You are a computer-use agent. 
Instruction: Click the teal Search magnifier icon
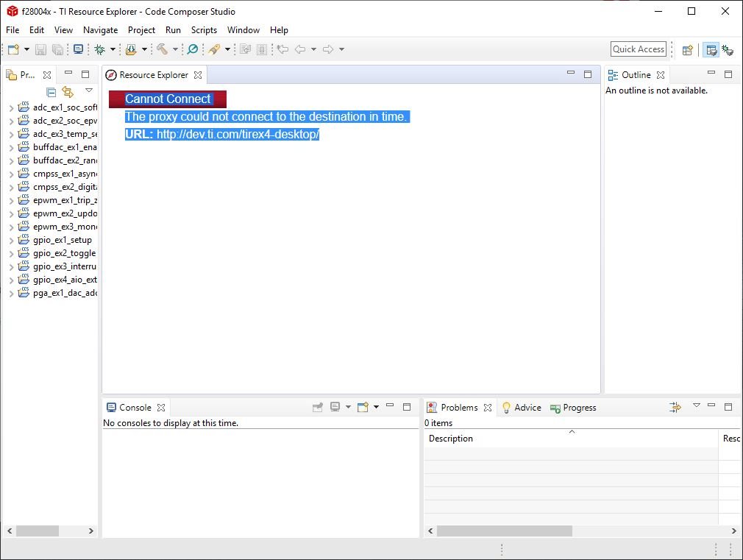(x=193, y=49)
